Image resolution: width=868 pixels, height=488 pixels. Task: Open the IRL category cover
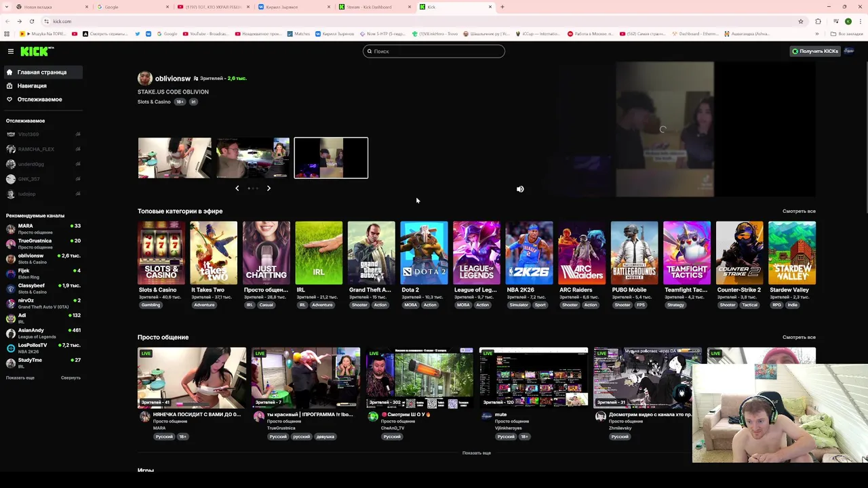319,253
